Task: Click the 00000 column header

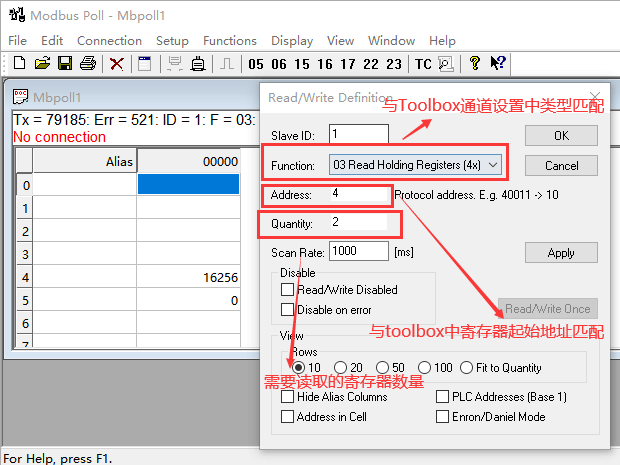Action: pyautogui.click(x=189, y=161)
